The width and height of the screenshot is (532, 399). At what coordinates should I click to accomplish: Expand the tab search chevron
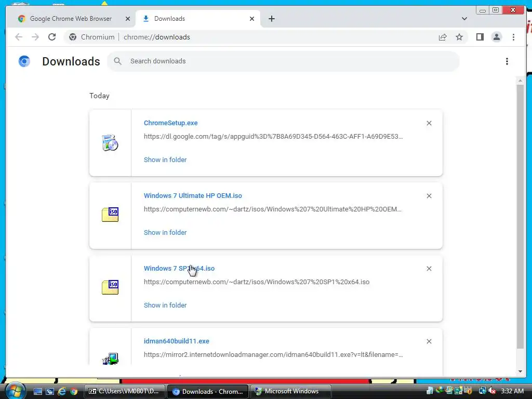tap(464, 19)
